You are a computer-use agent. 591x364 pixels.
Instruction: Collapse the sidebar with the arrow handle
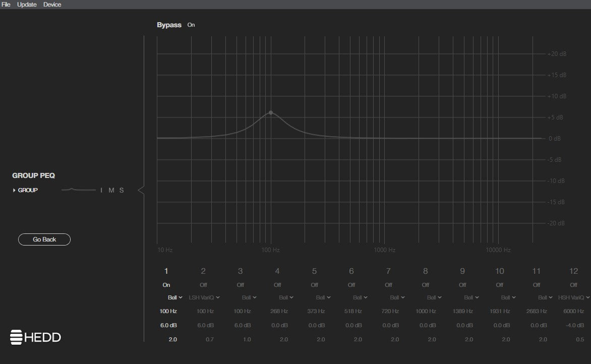(x=141, y=190)
